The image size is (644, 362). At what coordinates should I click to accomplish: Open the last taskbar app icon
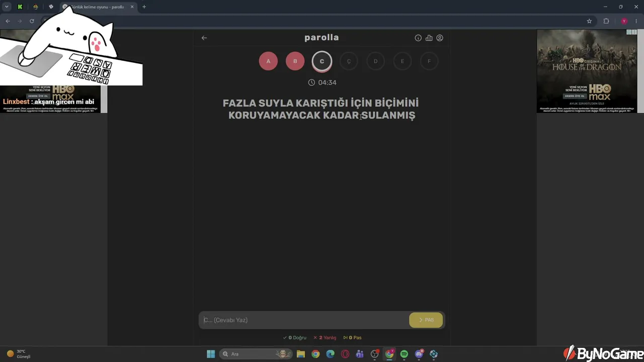[x=434, y=354]
